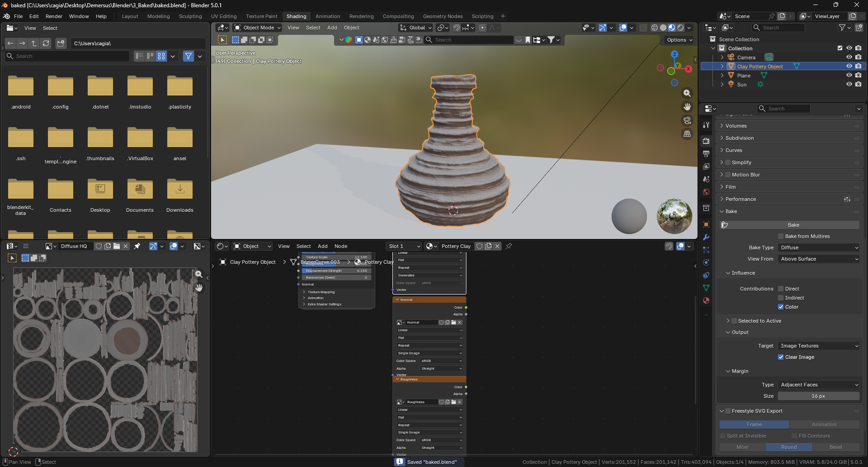868x467 pixels.
Task: Expand the Clay Pottery Object in the outliner
Action: click(722, 66)
